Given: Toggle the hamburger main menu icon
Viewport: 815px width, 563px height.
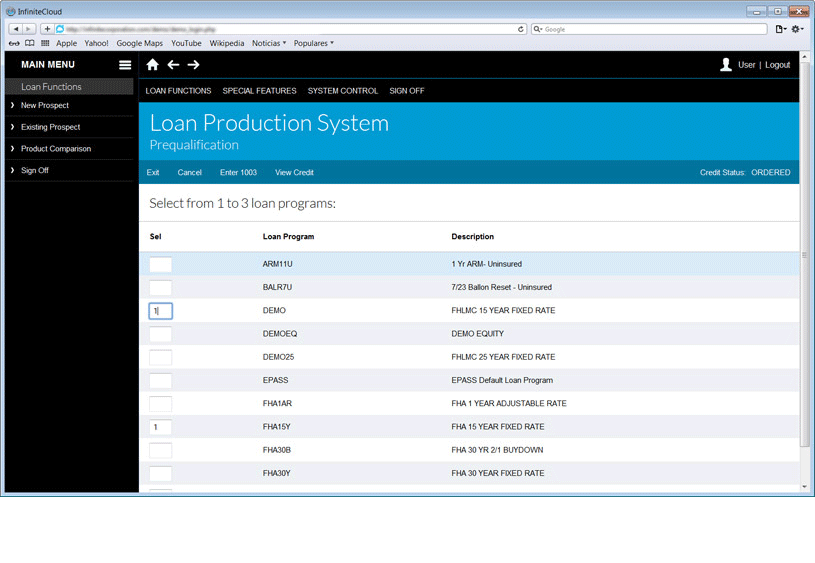Looking at the screenshot, I should tap(125, 65).
